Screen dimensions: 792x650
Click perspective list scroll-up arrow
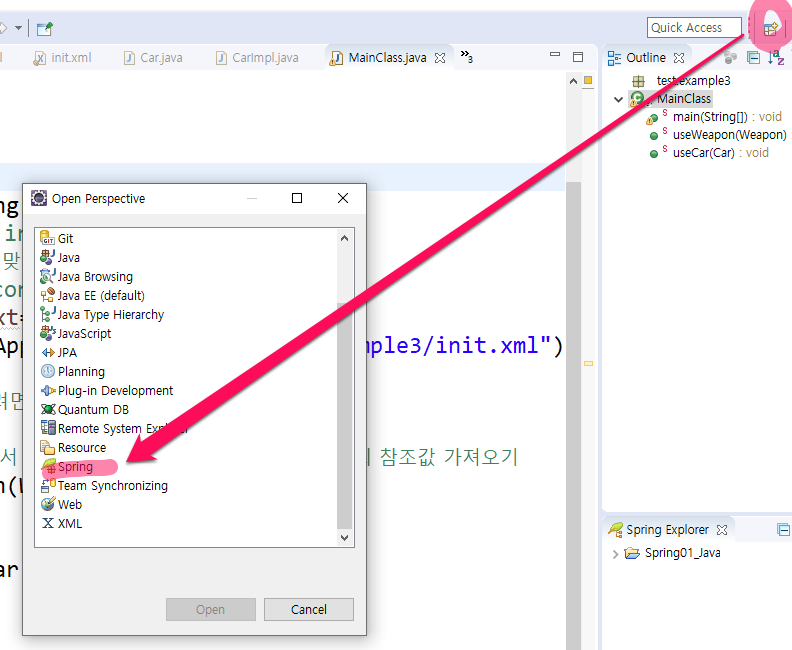(344, 238)
